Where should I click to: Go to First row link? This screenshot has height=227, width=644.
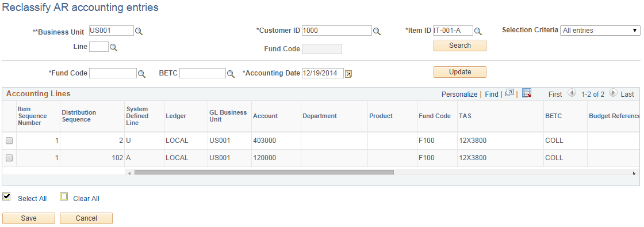click(555, 94)
